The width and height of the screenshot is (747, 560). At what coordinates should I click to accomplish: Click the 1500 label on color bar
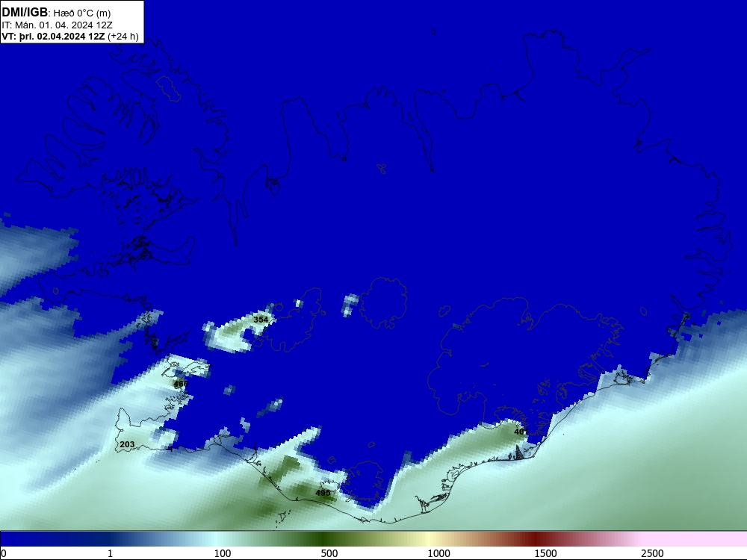(545, 553)
